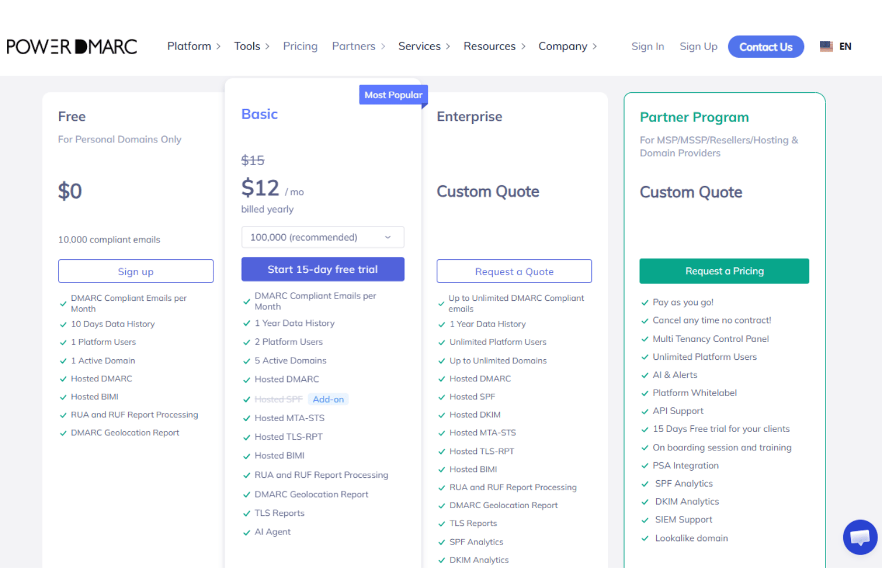Open the Pricing page
The height and width of the screenshot is (588, 882).
click(300, 46)
